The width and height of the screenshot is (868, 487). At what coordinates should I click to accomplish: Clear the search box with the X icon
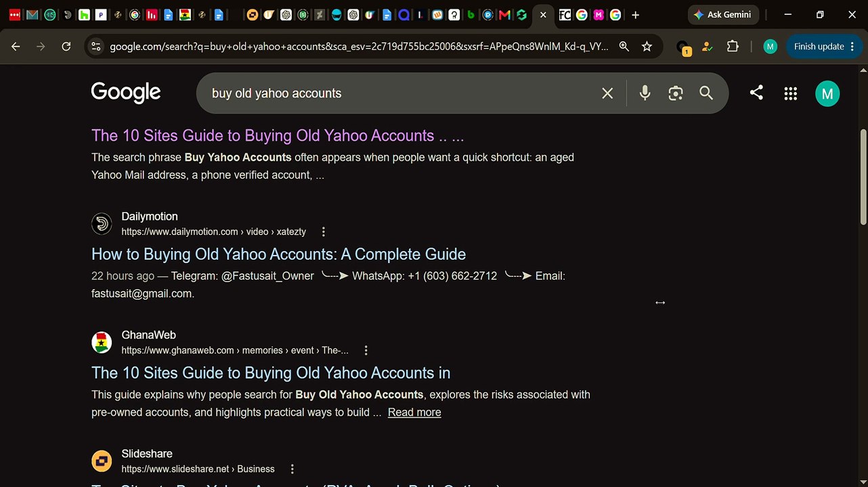(607, 93)
